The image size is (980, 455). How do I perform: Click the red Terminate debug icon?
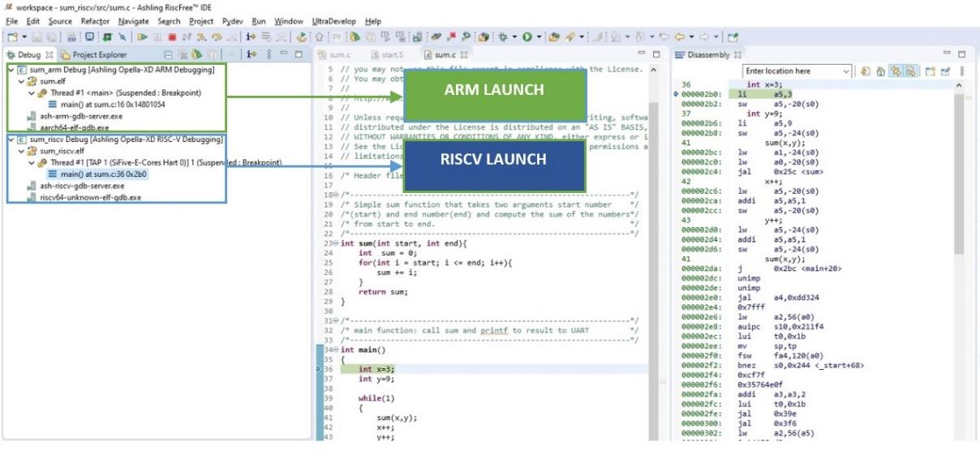[x=172, y=36]
